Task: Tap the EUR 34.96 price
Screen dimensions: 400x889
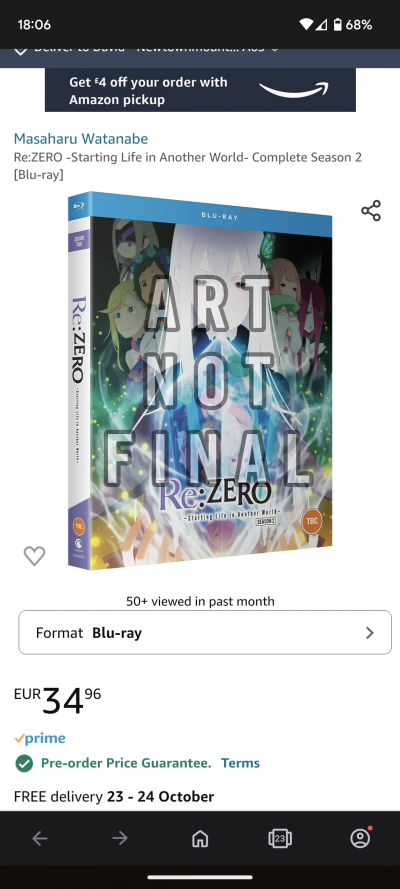Action: click(58, 700)
